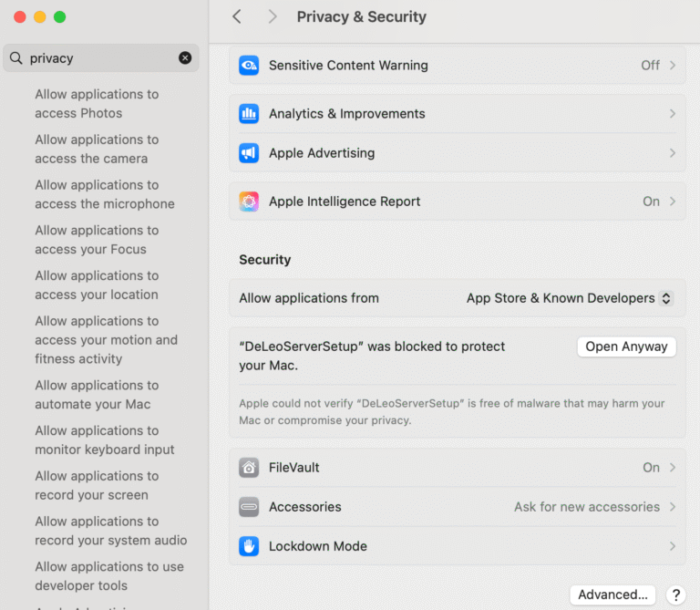Open the Accessories label
Screen dimensions: 700x610
point(305,507)
